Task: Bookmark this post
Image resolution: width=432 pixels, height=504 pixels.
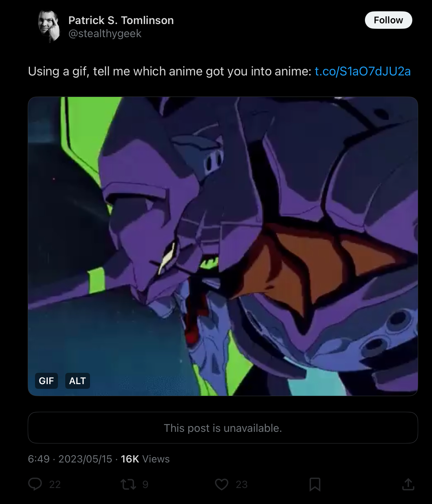Action: (x=315, y=484)
